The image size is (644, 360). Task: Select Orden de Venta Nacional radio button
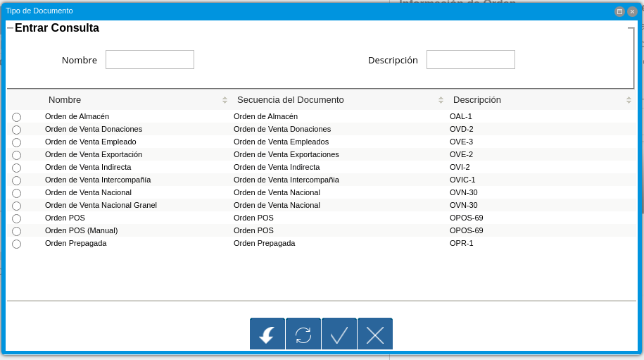tap(16, 193)
